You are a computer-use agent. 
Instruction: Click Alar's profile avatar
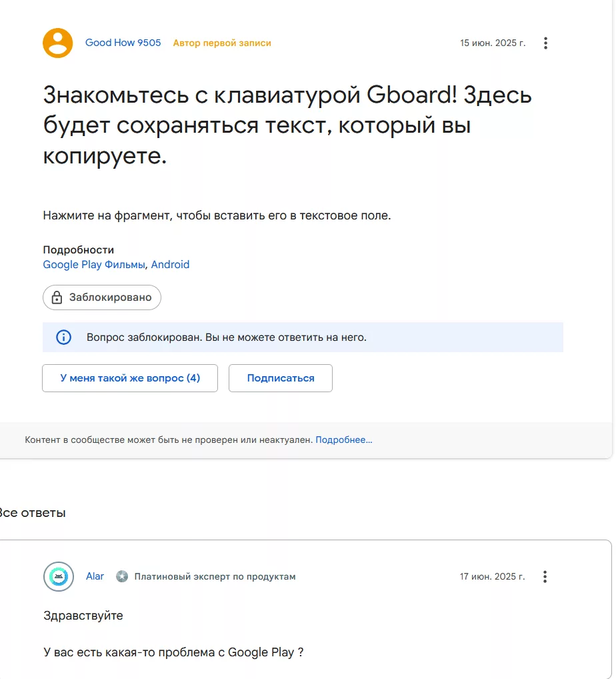tap(58, 576)
